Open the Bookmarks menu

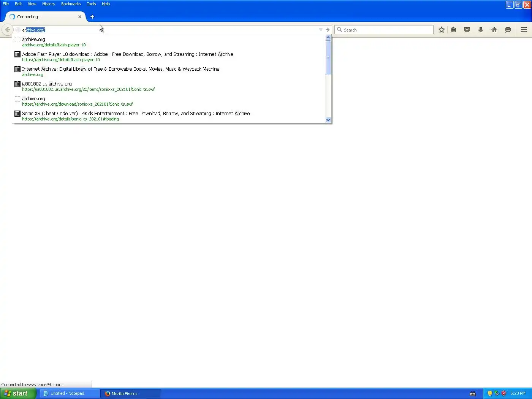click(x=71, y=4)
